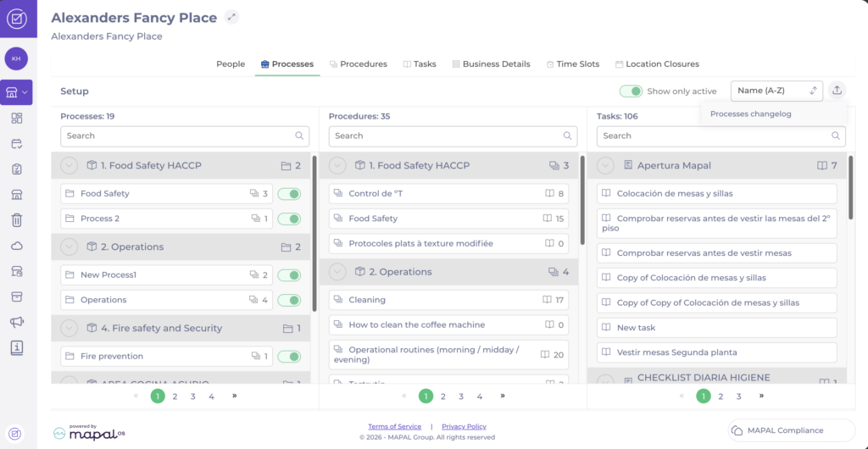This screenshot has width=868, height=449.
Task: Click the plain store icon in sidebar
Action: 17,195
